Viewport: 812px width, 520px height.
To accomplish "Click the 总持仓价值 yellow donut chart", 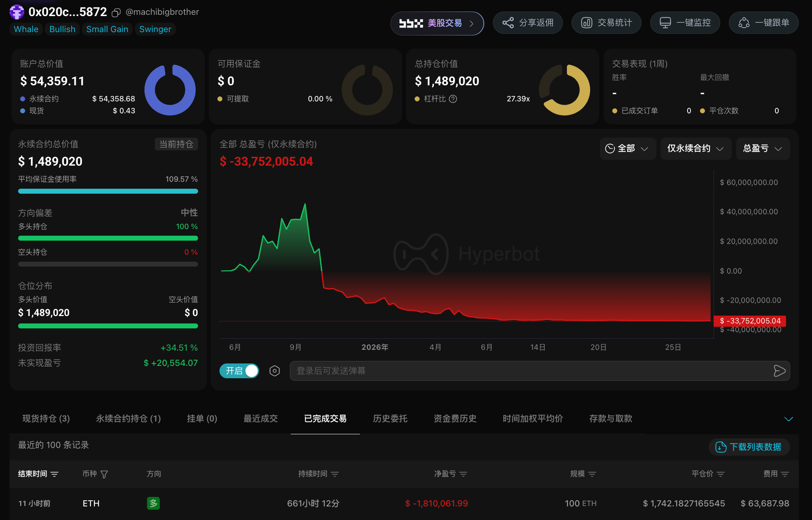I will click(565, 90).
